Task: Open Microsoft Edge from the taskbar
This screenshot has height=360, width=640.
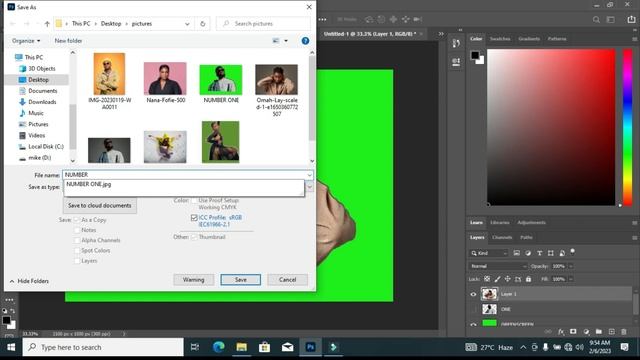Action: pyautogui.click(x=219, y=347)
